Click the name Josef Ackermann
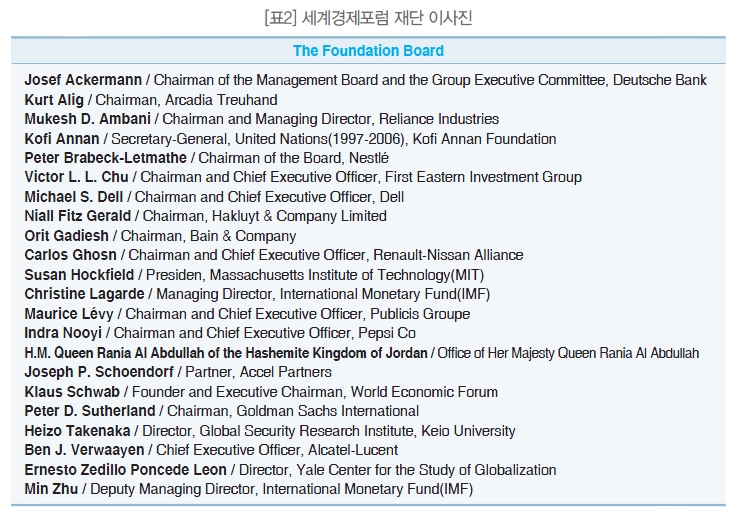 (83, 80)
